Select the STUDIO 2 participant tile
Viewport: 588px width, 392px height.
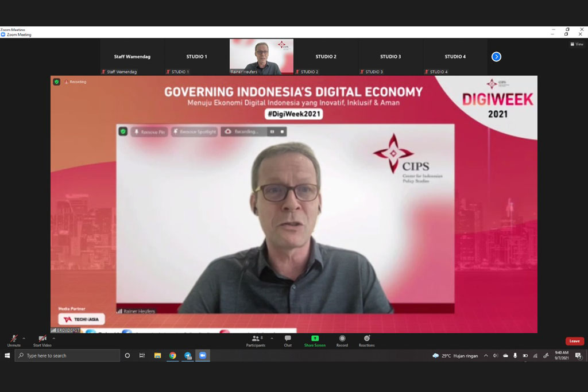click(326, 57)
